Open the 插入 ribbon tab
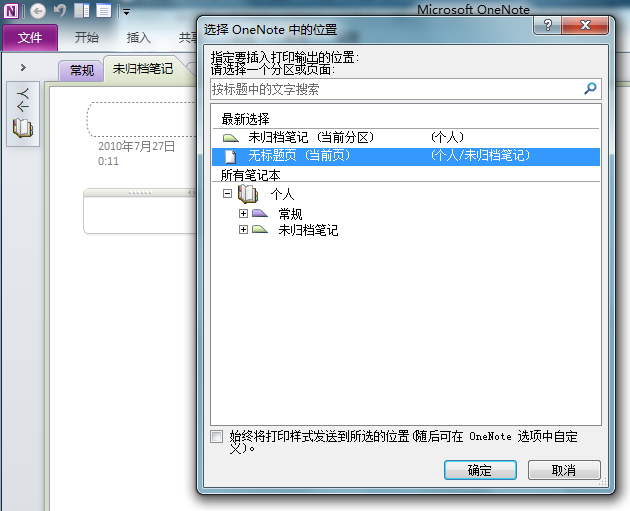 tap(139, 38)
